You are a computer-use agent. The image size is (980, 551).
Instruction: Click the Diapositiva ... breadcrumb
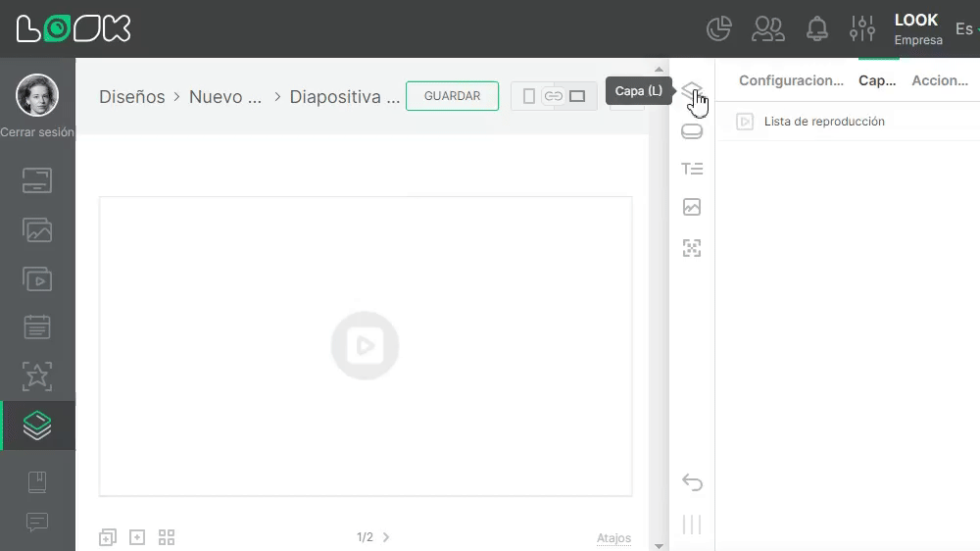(x=344, y=97)
